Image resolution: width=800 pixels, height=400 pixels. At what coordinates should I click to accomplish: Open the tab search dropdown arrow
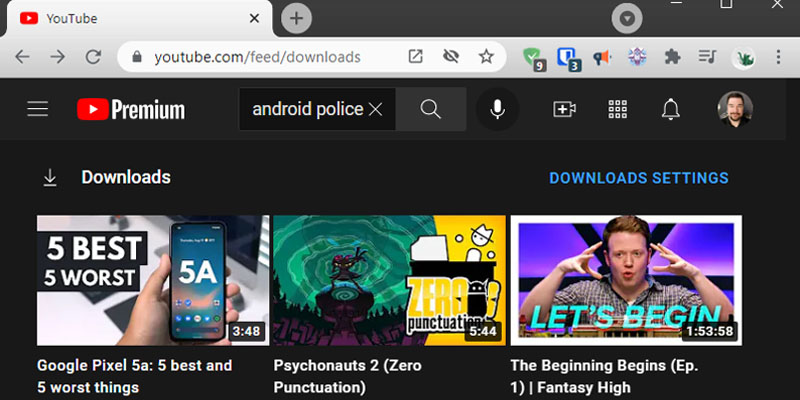coord(627,19)
